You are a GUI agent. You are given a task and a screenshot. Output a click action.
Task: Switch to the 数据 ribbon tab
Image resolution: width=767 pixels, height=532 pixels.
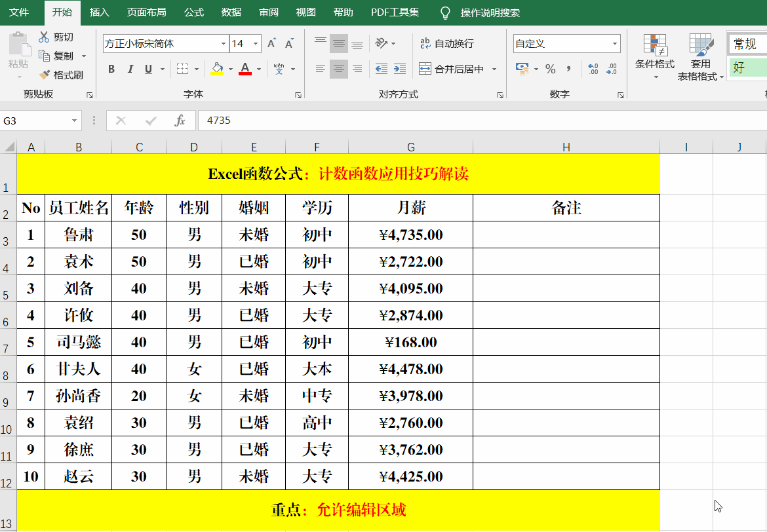(x=231, y=12)
